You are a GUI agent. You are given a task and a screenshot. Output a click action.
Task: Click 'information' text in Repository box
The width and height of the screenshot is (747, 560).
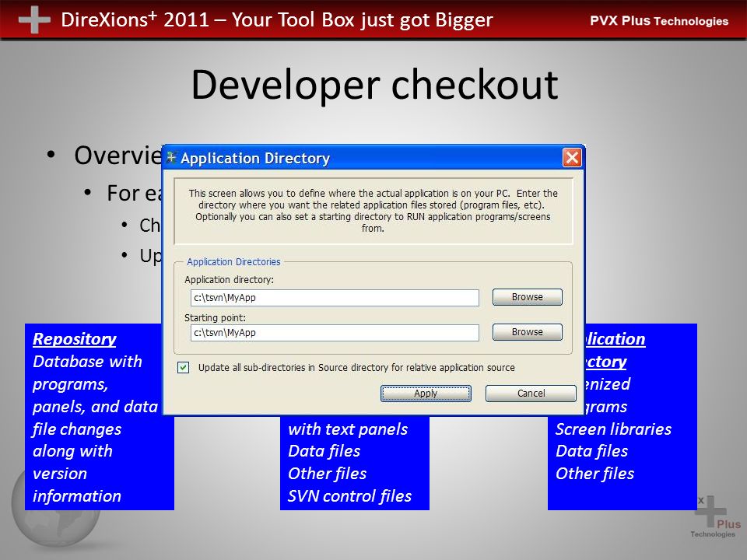click(77, 496)
